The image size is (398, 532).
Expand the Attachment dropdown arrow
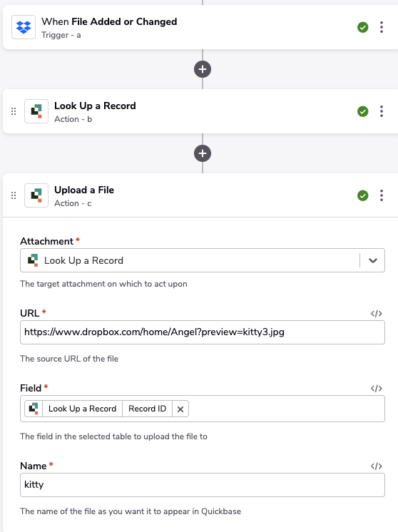(373, 260)
